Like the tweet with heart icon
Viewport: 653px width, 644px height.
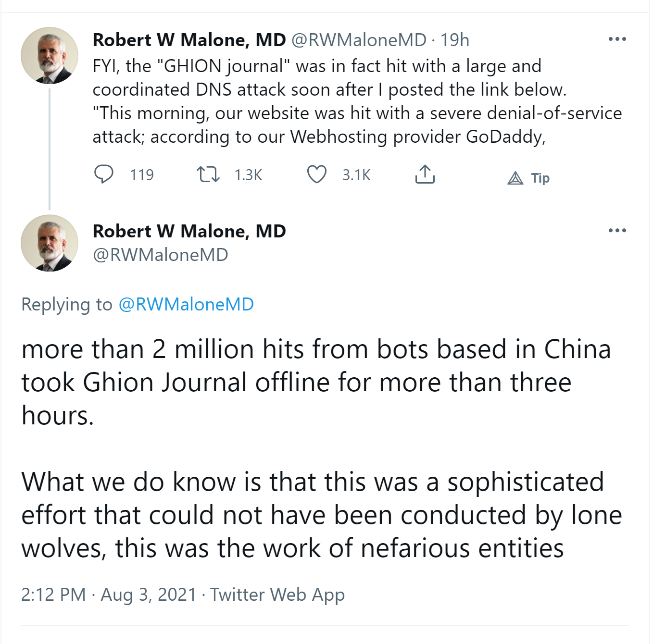tap(317, 174)
